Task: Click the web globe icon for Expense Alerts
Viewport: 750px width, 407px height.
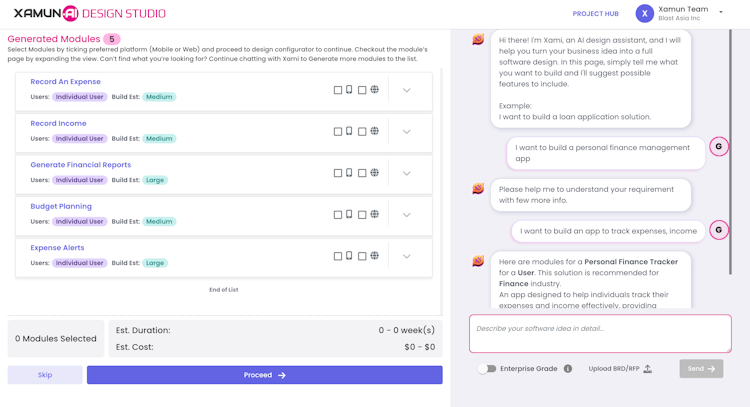Action: [374, 256]
